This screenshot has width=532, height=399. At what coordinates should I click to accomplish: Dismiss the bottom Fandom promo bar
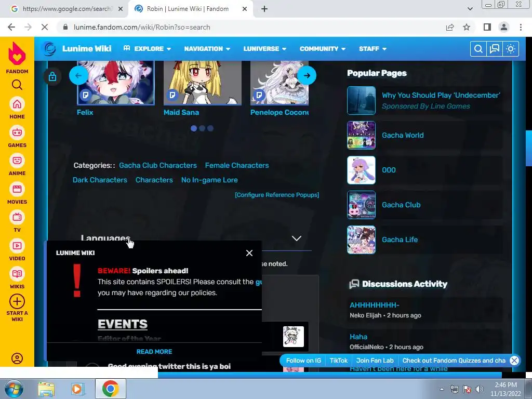tap(514, 361)
